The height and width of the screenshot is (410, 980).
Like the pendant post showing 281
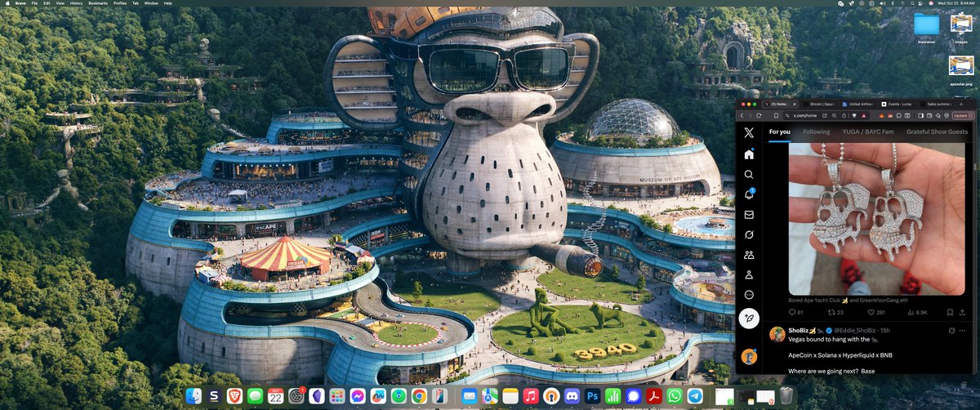876,312
